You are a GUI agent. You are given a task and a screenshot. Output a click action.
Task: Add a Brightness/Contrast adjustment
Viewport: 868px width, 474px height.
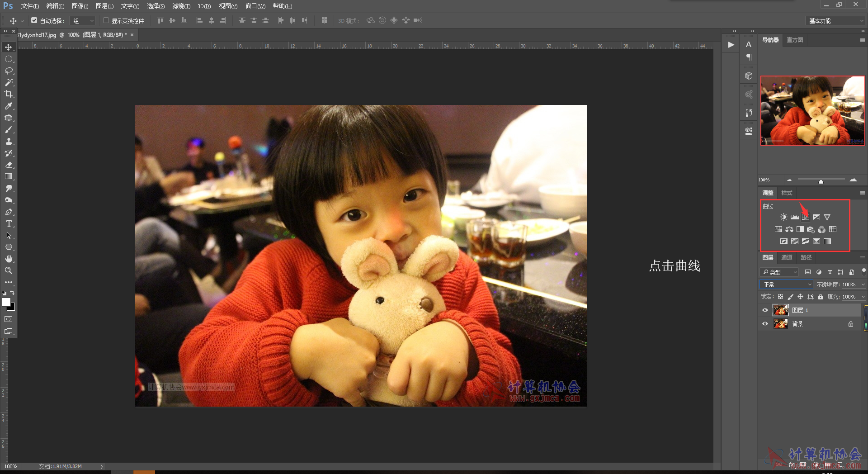click(783, 217)
